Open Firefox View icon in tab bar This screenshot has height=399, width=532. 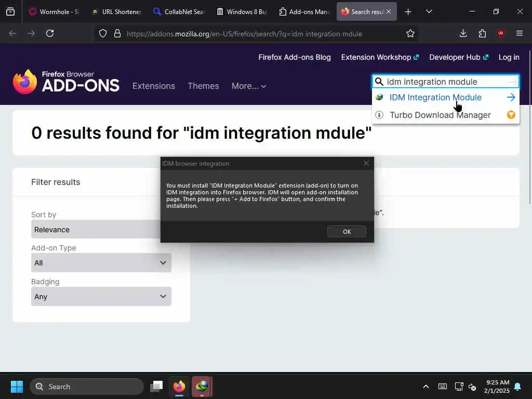10,12
